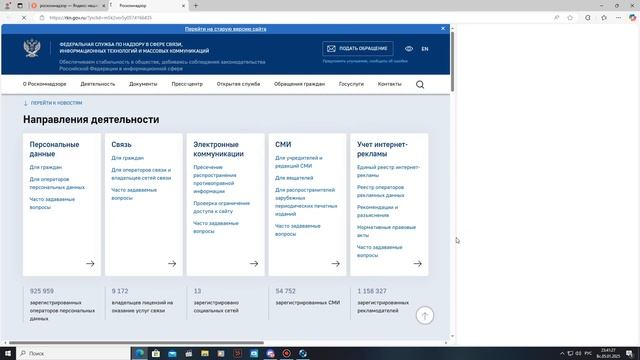Open Единый реестр интернет-рекламы link
The width and height of the screenshot is (640, 360).
tap(388, 171)
